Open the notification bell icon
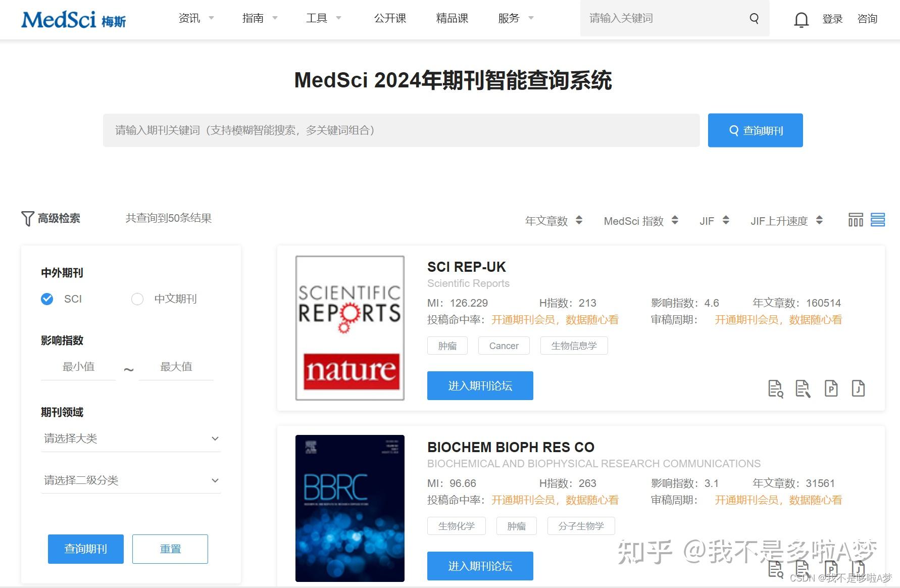This screenshot has height=588, width=900. coord(801,19)
